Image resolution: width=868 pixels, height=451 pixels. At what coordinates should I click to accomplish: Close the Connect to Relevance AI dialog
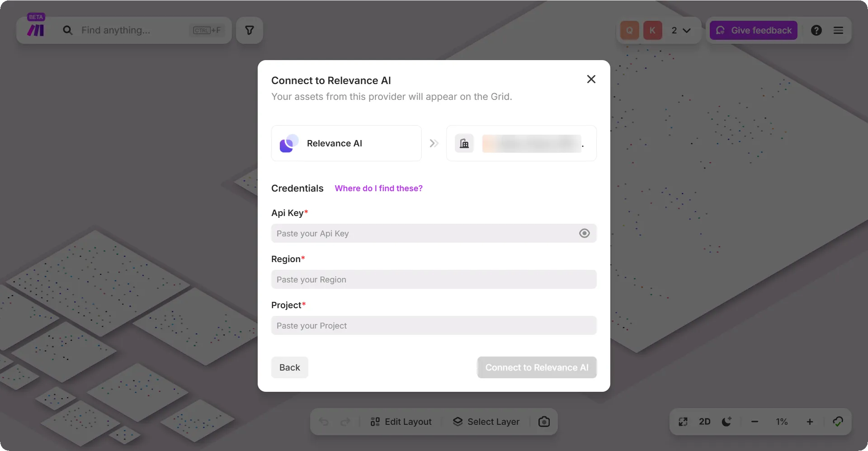591,79
